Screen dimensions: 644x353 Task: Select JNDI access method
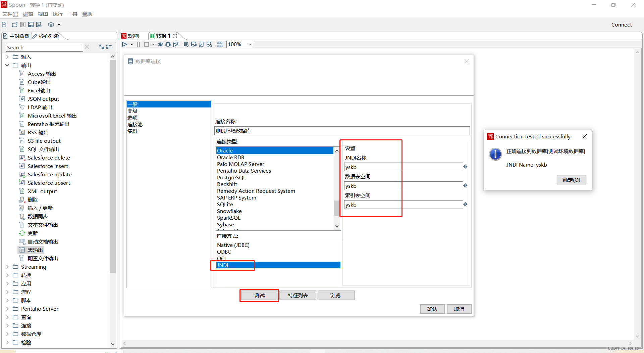(x=278, y=265)
